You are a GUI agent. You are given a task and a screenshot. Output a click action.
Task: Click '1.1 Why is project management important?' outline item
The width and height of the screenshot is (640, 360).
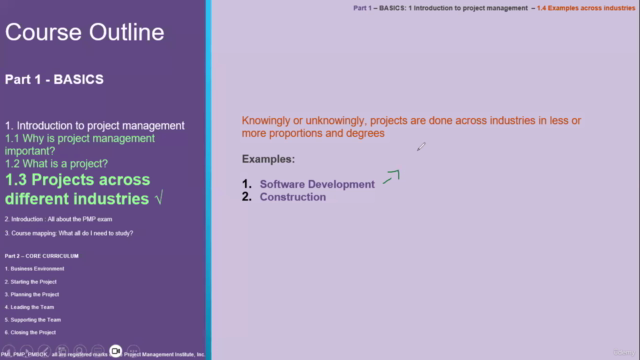coord(80,144)
